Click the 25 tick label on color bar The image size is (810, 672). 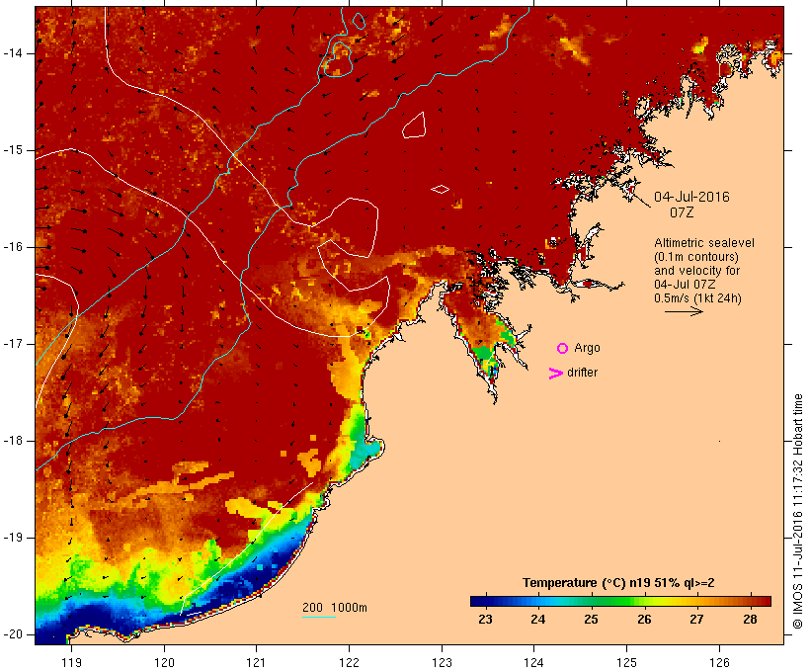[591, 619]
